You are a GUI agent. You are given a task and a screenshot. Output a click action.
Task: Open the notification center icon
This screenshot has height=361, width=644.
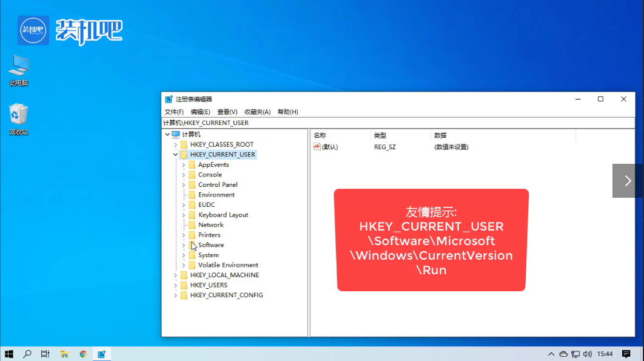[x=626, y=354]
